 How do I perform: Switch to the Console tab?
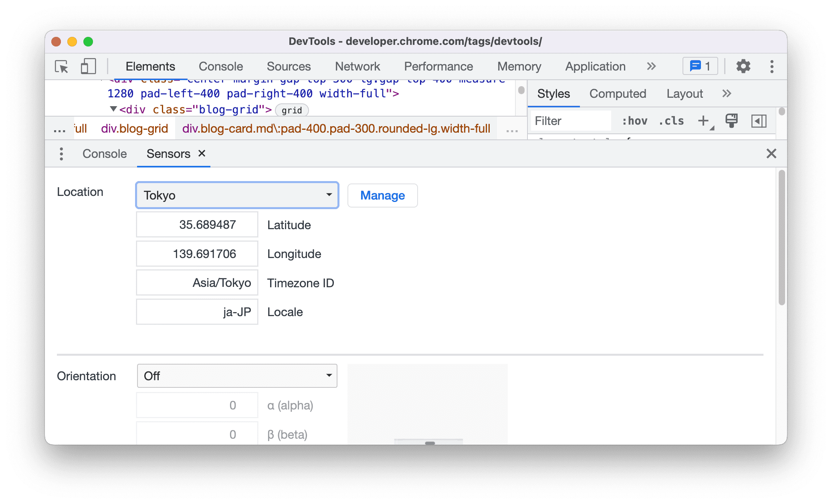(x=105, y=153)
